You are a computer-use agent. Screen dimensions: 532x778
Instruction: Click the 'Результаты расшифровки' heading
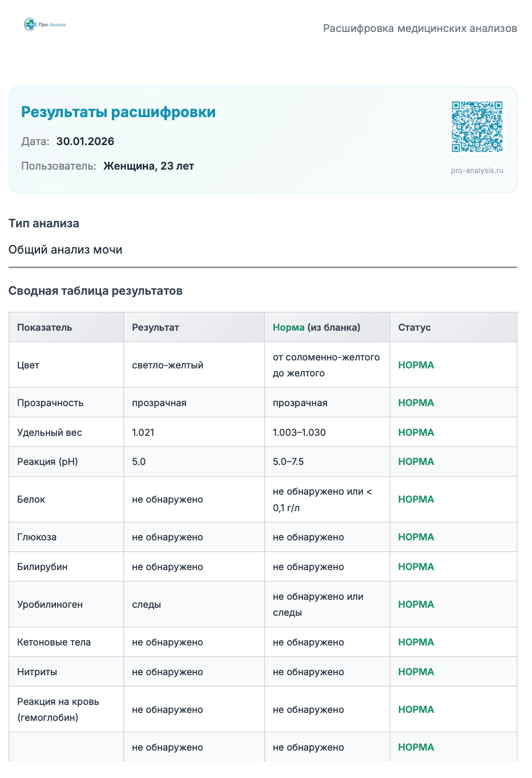[118, 112]
